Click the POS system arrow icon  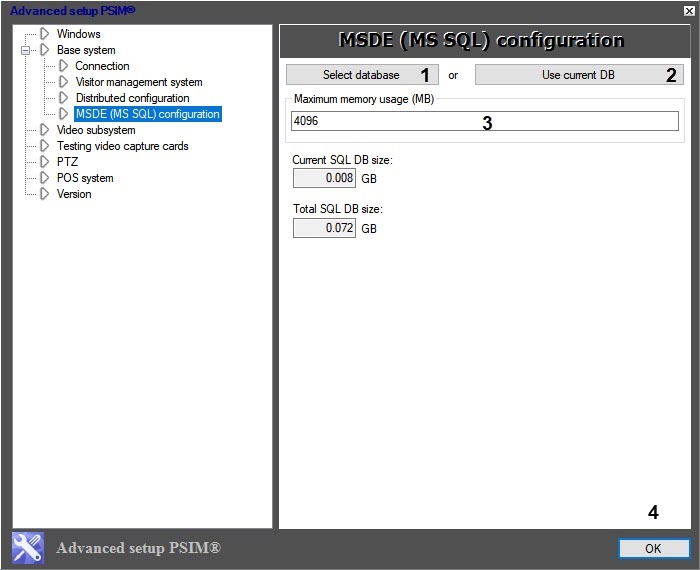pos(45,178)
